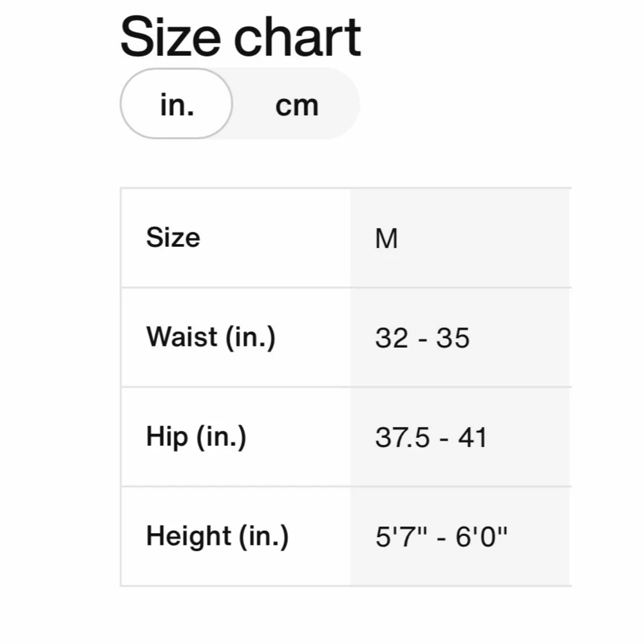Click the dash between 37.5 and 41

click(x=444, y=439)
